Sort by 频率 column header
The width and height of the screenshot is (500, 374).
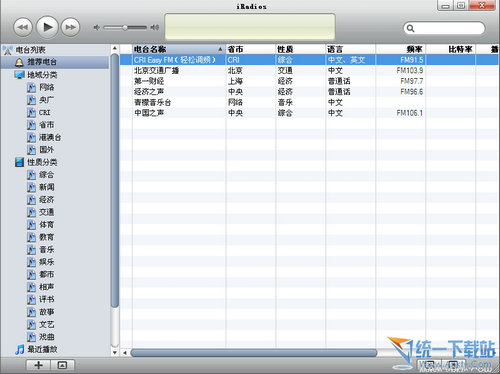click(x=401, y=49)
